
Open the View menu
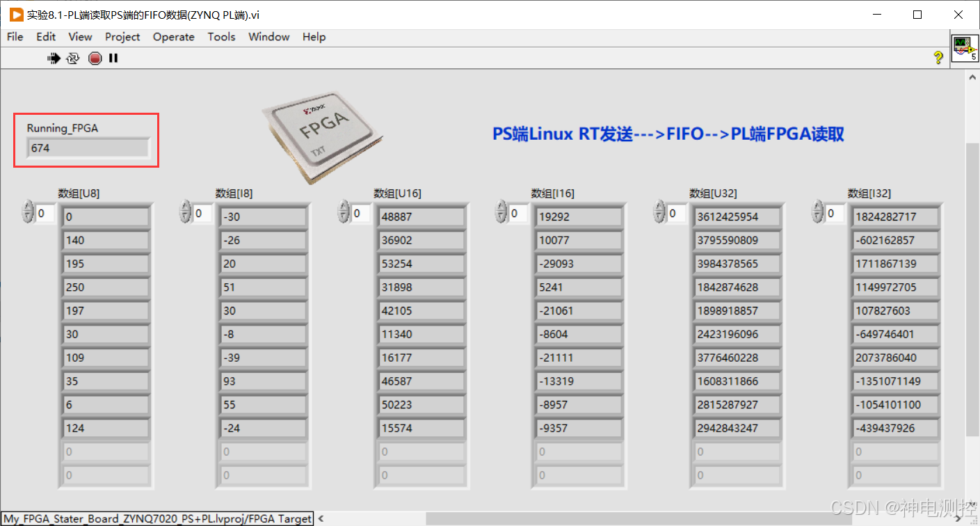[80, 37]
